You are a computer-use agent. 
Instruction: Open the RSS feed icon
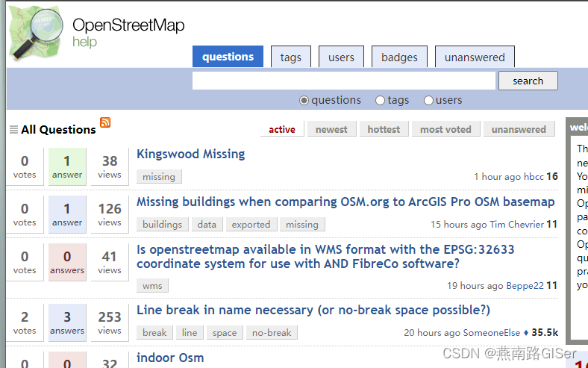tap(105, 122)
